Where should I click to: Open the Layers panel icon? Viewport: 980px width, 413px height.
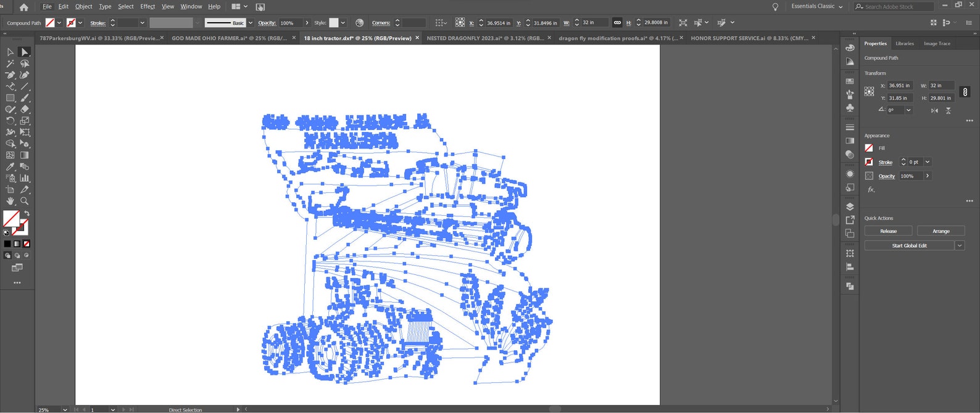(x=850, y=206)
